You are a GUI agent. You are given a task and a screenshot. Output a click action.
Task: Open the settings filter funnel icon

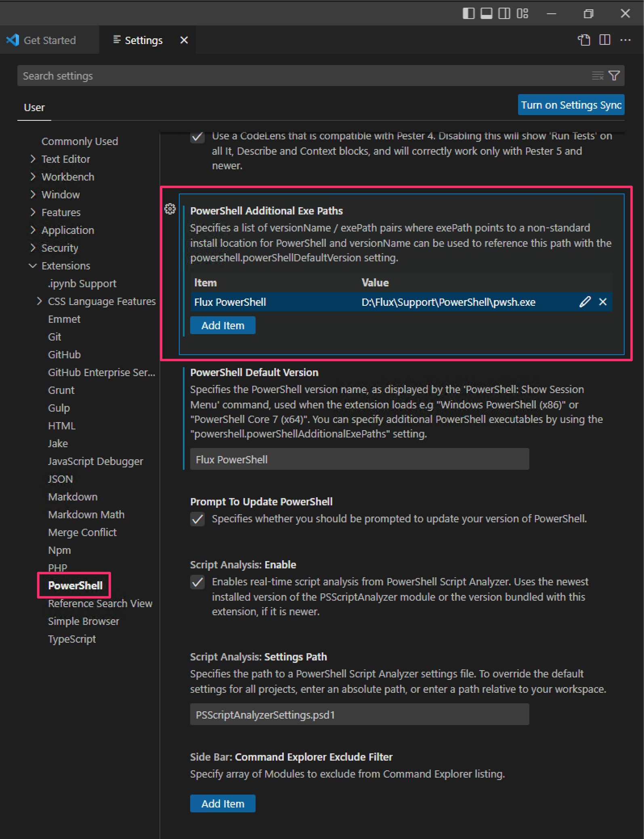click(614, 76)
